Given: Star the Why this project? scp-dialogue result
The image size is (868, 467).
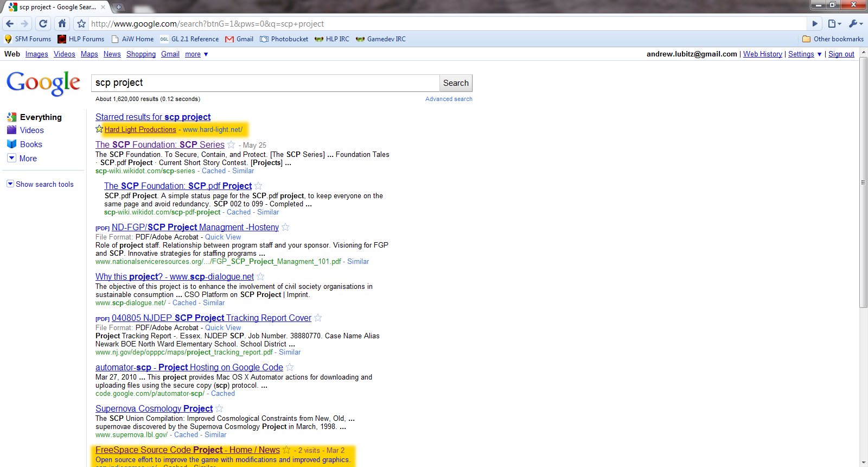Looking at the screenshot, I should [x=260, y=276].
